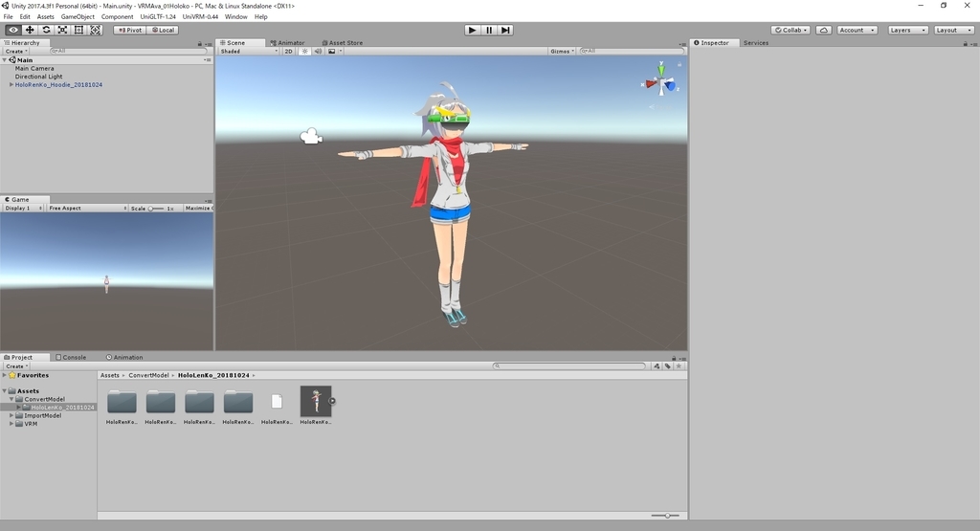
Task: Open the Layers dropdown
Action: (x=907, y=30)
